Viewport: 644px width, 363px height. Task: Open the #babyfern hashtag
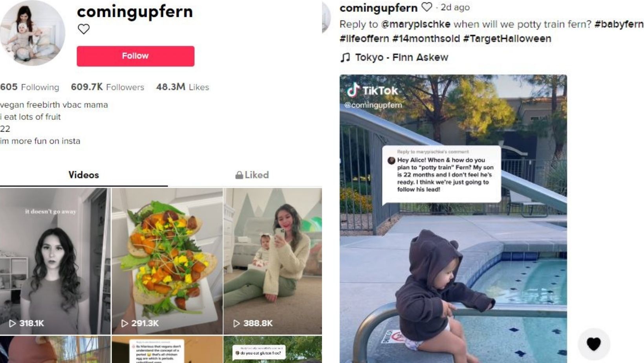tap(619, 24)
